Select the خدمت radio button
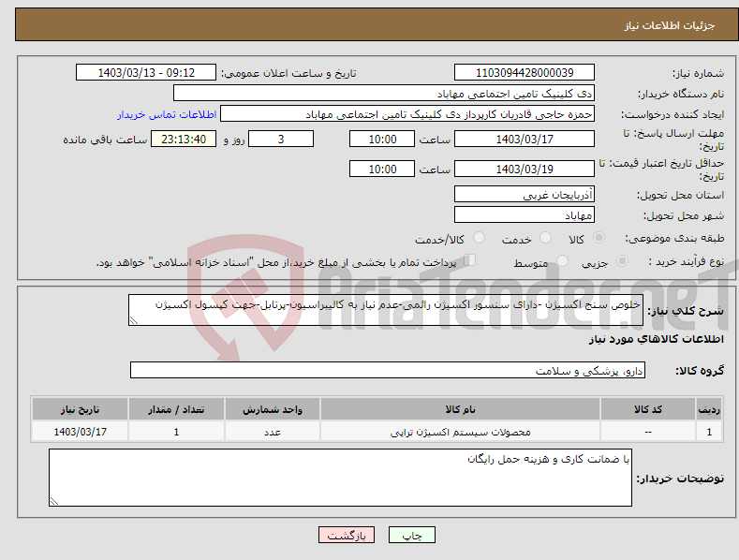Screen dimensions: 739x560 545,238
